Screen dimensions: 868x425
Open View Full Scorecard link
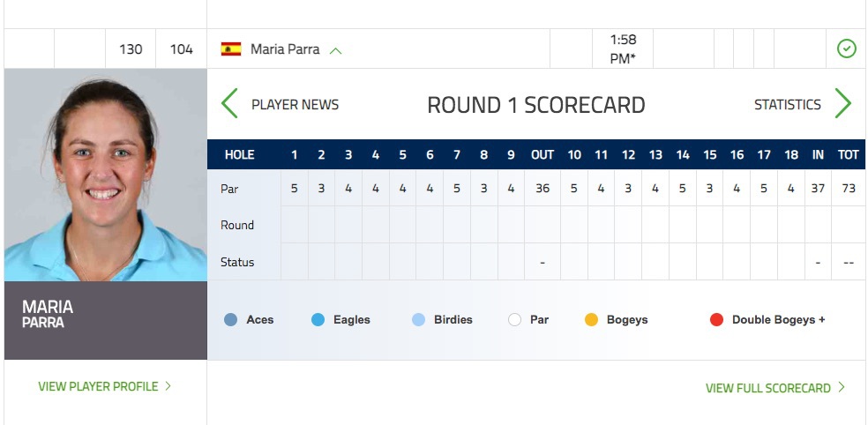click(x=767, y=388)
